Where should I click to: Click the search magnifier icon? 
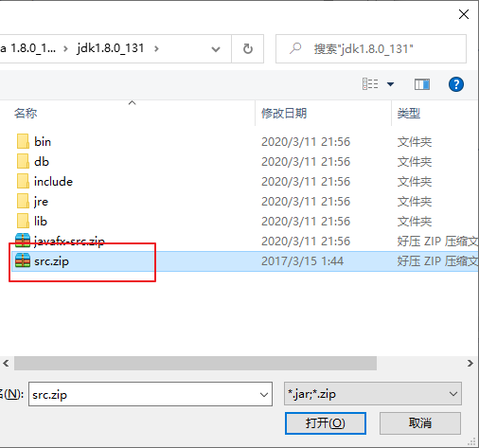pyautogui.click(x=295, y=48)
